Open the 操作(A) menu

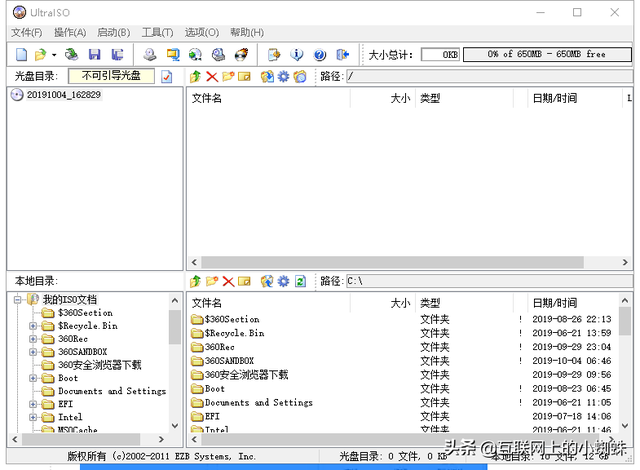coord(70,33)
